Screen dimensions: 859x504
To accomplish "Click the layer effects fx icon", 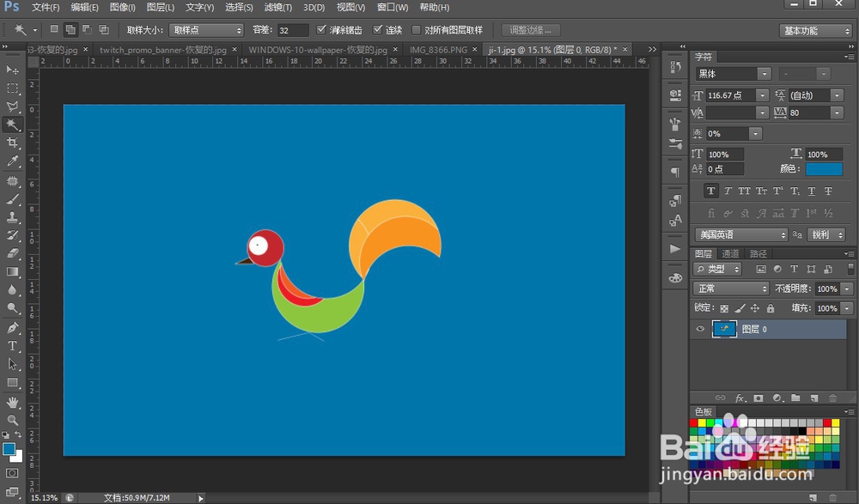I will click(x=740, y=398).
